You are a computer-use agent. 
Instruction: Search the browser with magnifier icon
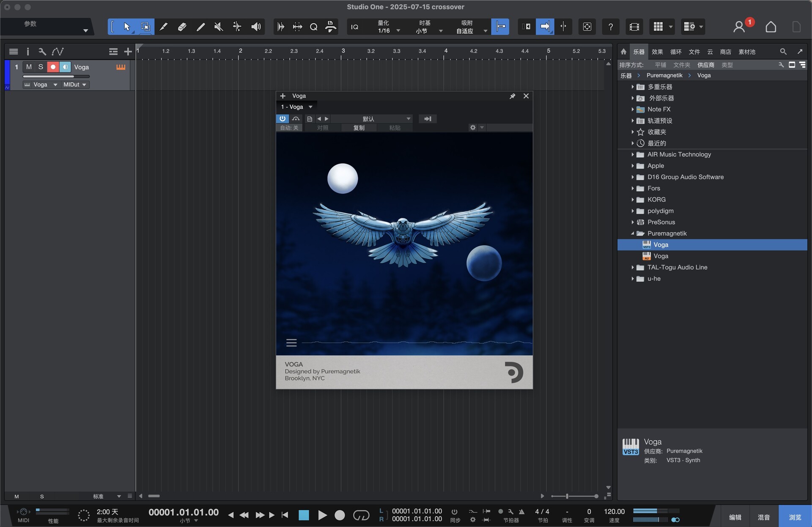(x=783, y=52)
